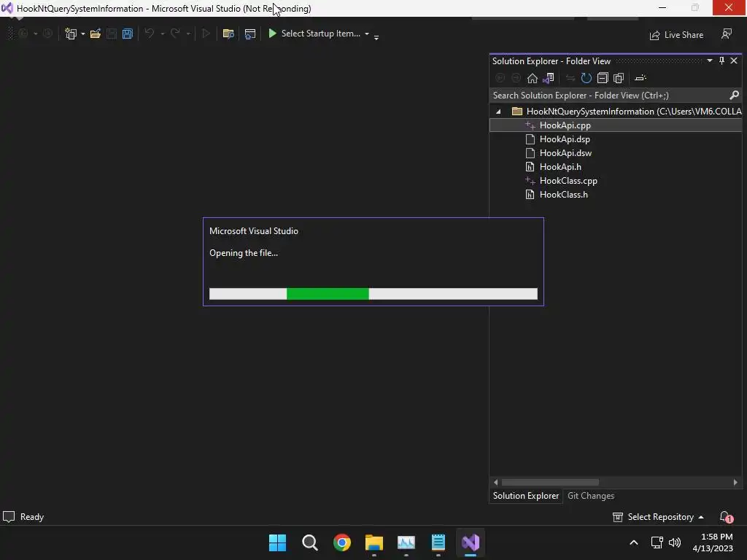This screenshot has height=560, width=747.
Task: Click the Redo arrow icon
Action: [175, 34]
